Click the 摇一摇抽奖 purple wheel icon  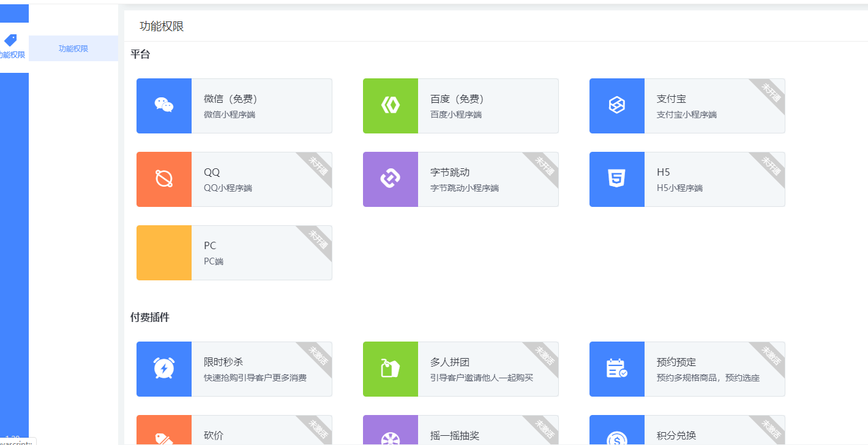[x=391, y=439]
